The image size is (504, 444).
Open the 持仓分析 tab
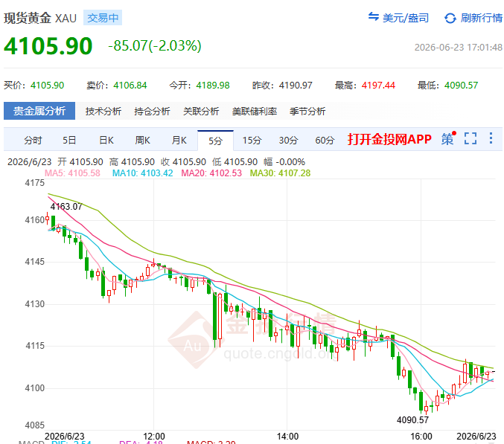(152, 112)
